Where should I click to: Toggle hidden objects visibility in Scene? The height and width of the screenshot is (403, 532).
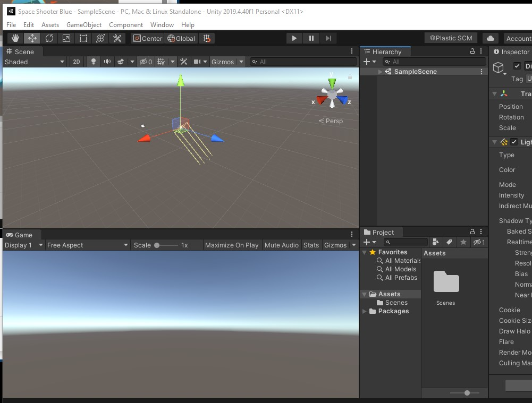pyautogui.click(x=146, y=62)
